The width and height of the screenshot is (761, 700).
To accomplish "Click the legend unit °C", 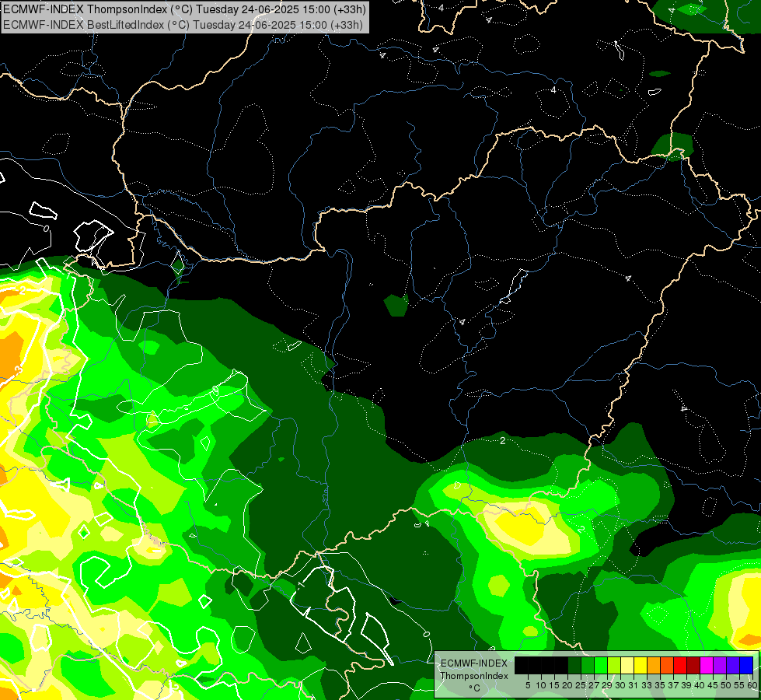I will pos(474,688).
